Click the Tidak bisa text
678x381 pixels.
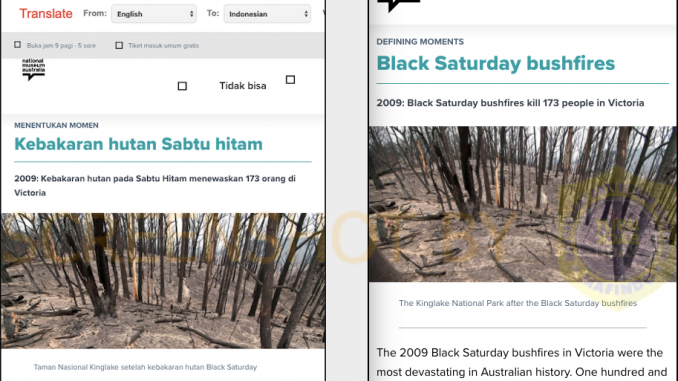pyautogui.click(x=243, y=86)
